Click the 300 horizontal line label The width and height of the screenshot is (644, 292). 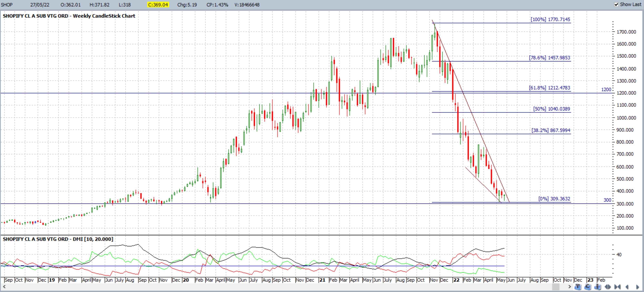(607, 200)
